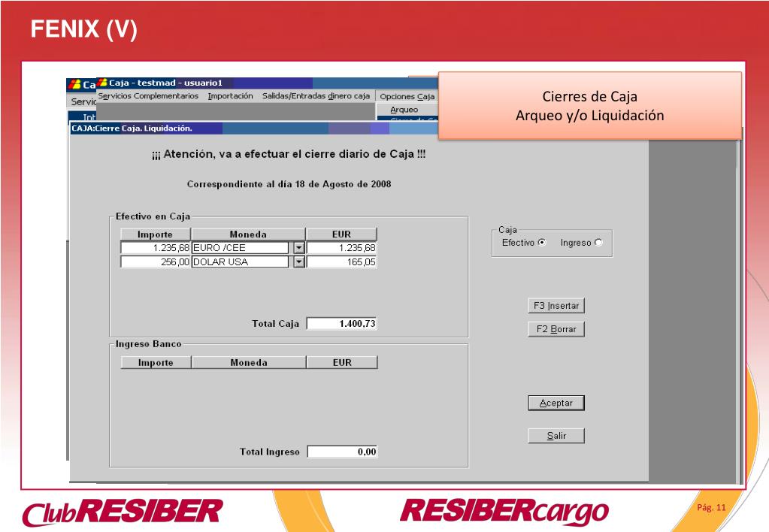Click the 'Pág. 11' page number
The width and height of the screenshot is (769, 532).
point(711,507)
